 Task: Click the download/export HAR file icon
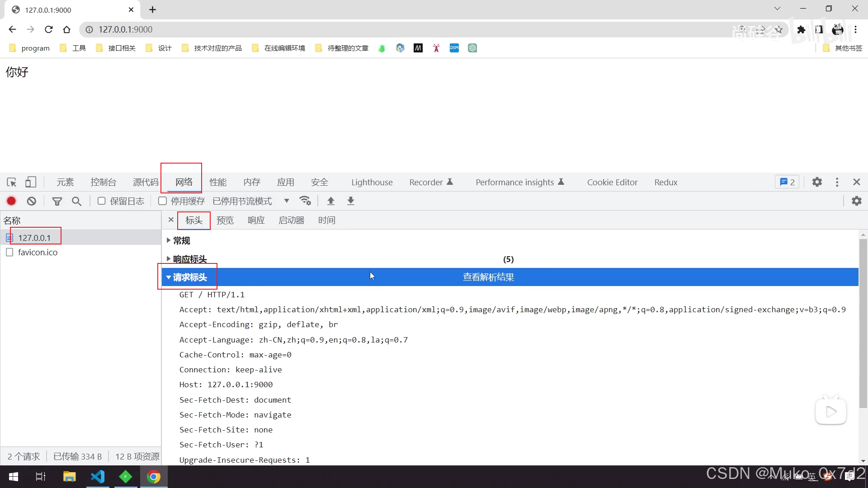351,201
